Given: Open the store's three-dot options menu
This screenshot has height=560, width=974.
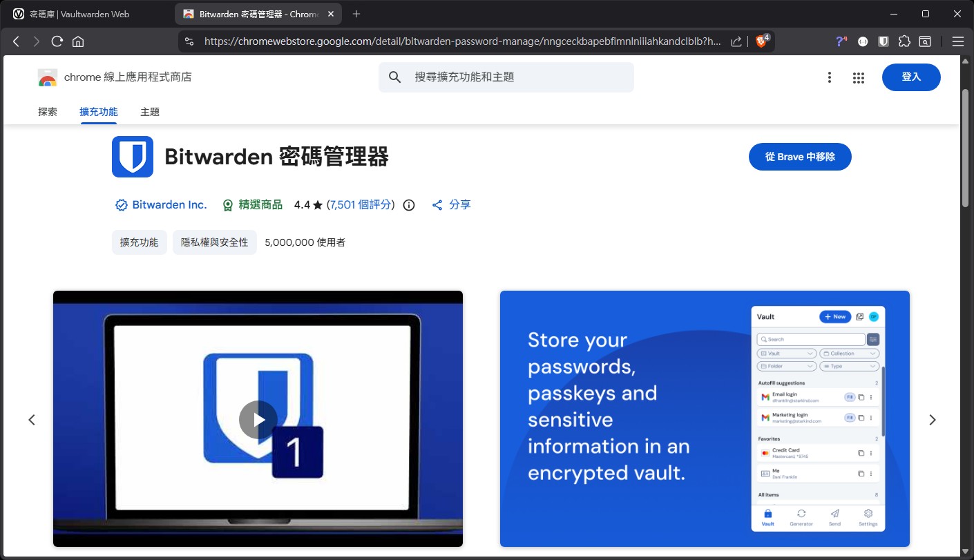Looking at the screenshot, I should pyautogui.click(x=830, y=77).
